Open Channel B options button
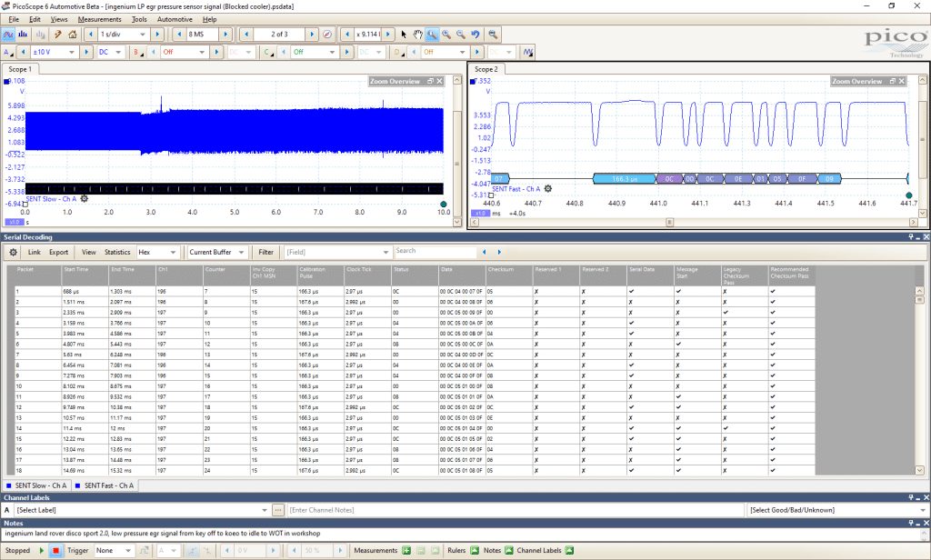Image resolution: width=931 pixels, height=560 pixels. click(x=137, y=52)
